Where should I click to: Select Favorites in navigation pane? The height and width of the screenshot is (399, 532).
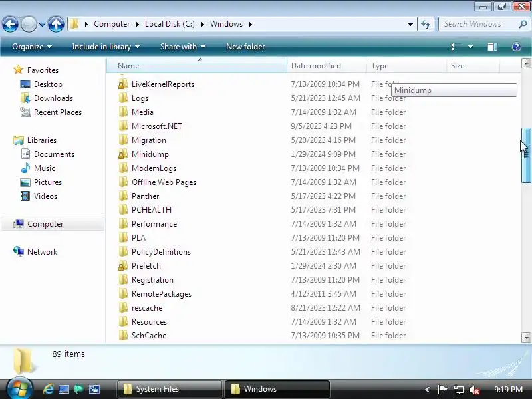[43, 70]
